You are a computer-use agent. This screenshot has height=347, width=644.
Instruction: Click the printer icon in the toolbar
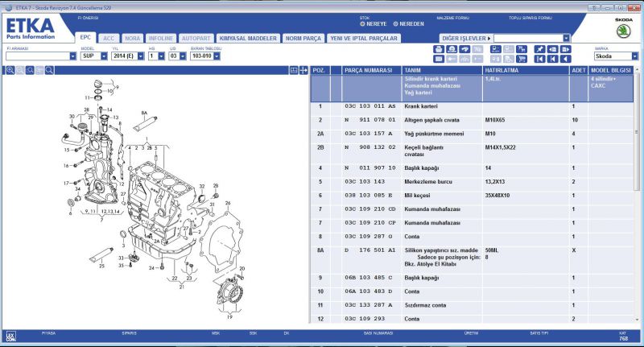[x=439, y=49]
